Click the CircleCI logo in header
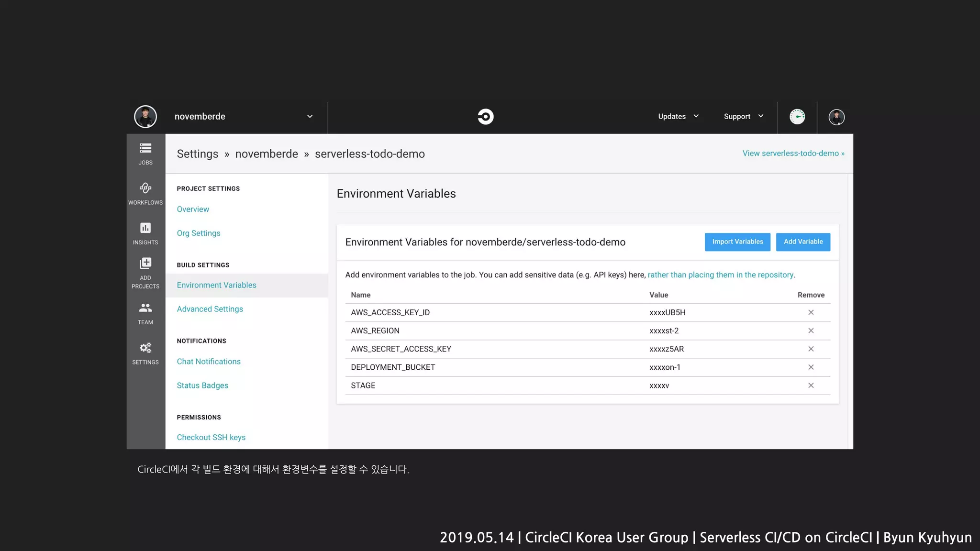 click(x=485, y=116)
